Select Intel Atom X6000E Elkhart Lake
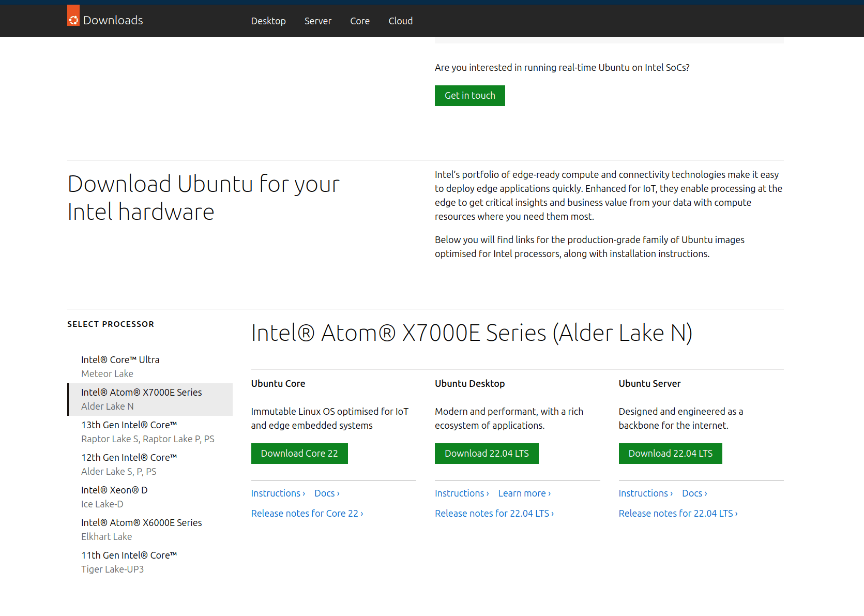Image resolution: width=864 pixels, height=616 pixels. (x=150, y=530)
